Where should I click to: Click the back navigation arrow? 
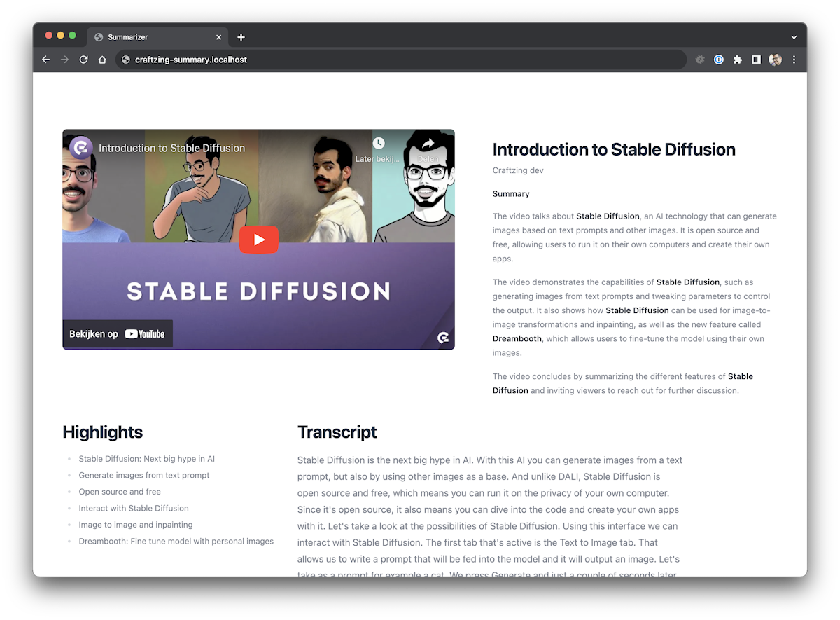click(x=45, y=60)
